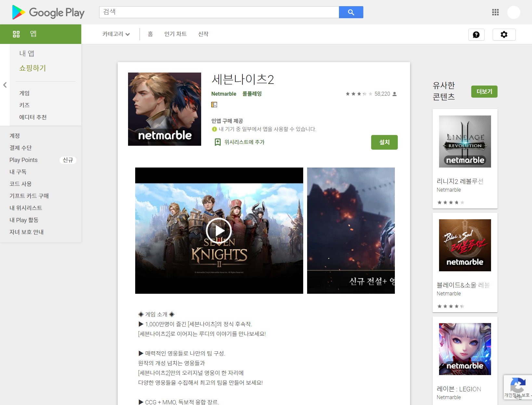Open the 결제 수단 link
Viewport: 532px width, 405px height.
point(20,148)
